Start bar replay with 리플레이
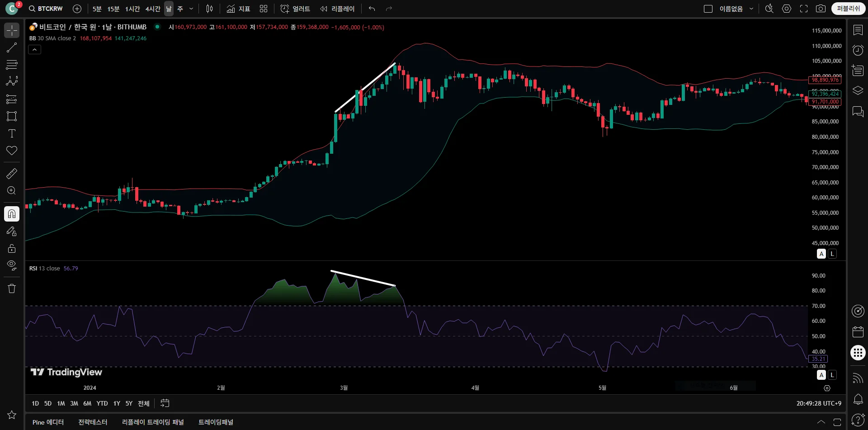 pyautogui.click(x=337, y=9)
